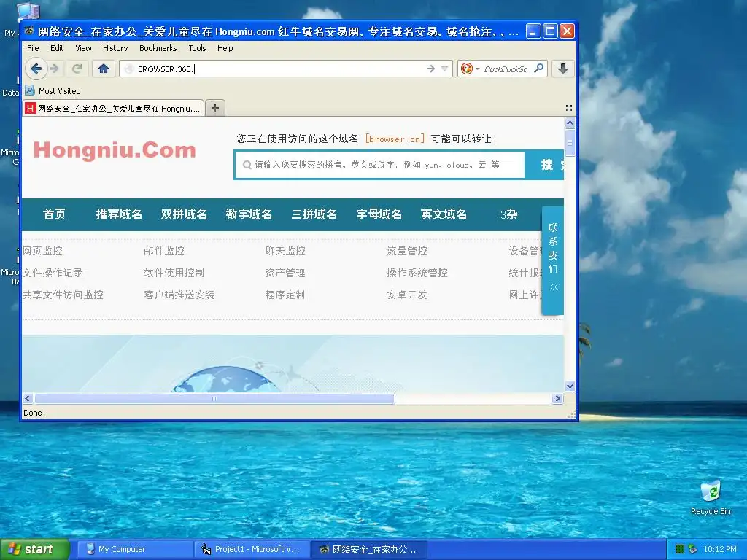Open the Home page icon
The height and width of the screenshot is (560, 747).
click(104, 69)
